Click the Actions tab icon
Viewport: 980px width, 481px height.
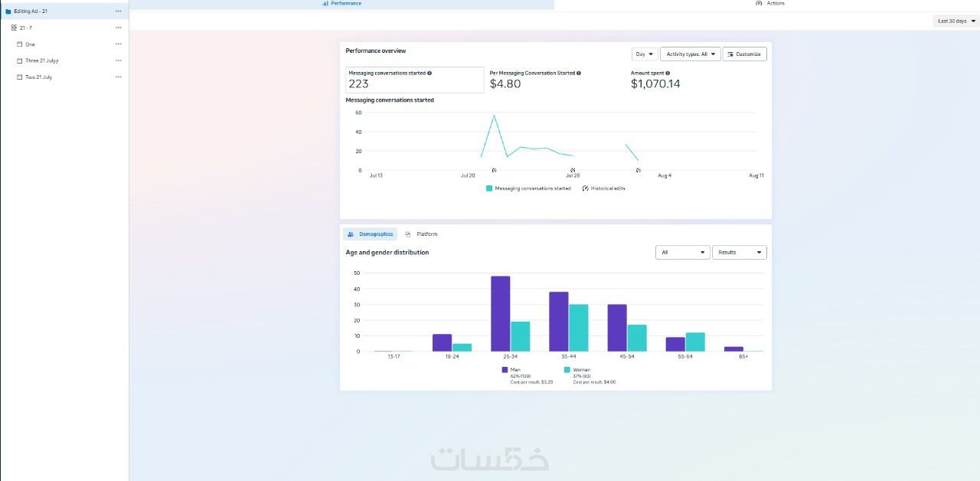tap(759, 3)
